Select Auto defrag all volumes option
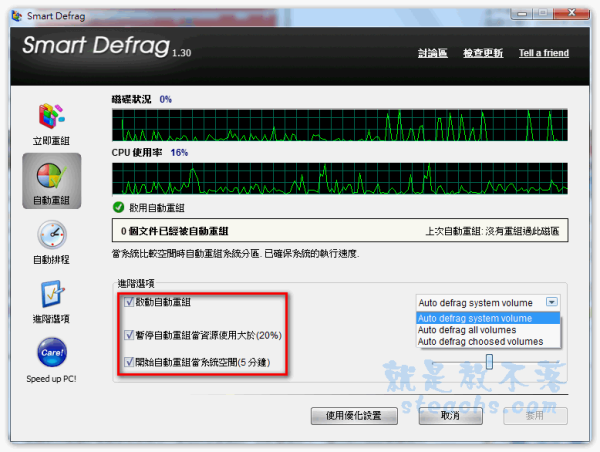 pos(488,330)
